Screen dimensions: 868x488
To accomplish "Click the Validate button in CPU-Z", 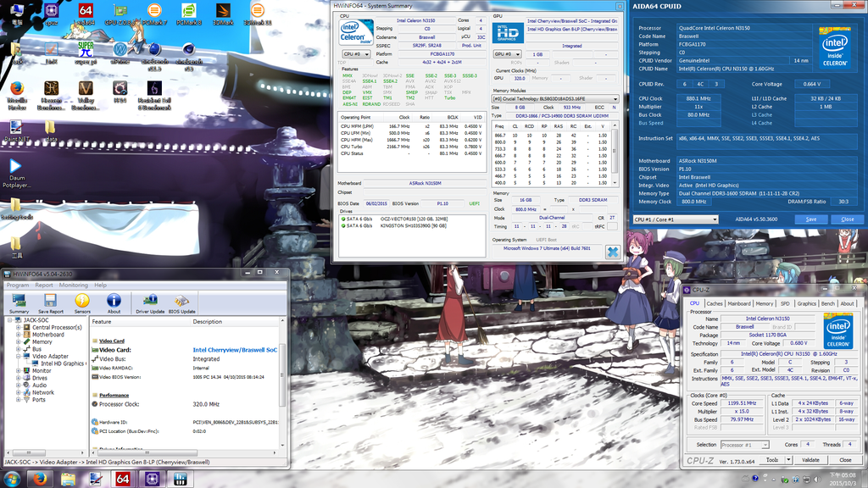I will [x=810, y=460].
